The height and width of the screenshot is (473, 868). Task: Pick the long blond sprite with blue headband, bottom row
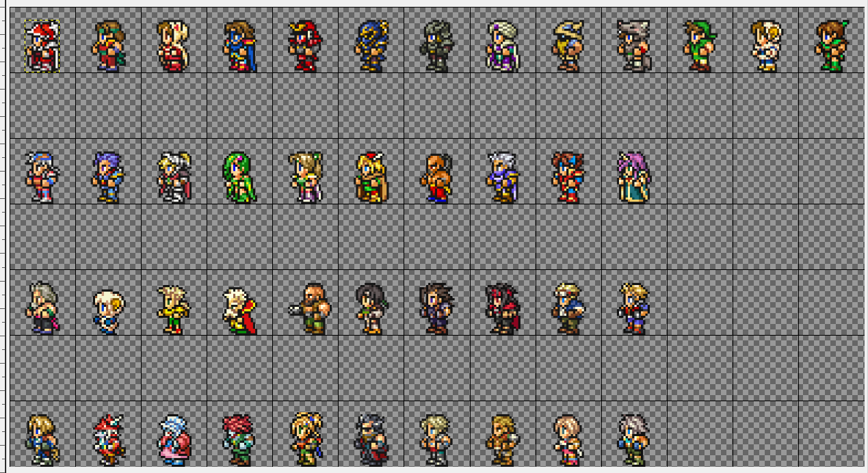point(305,439)
